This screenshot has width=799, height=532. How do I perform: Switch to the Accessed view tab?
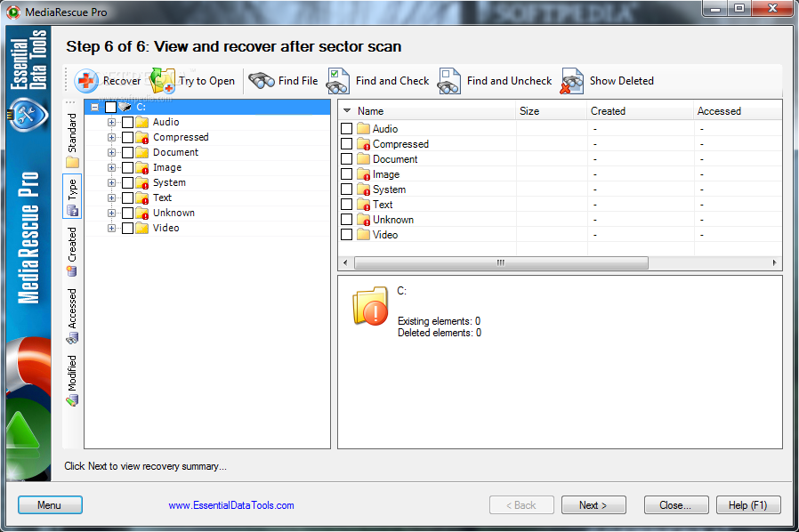pos(72,316)
